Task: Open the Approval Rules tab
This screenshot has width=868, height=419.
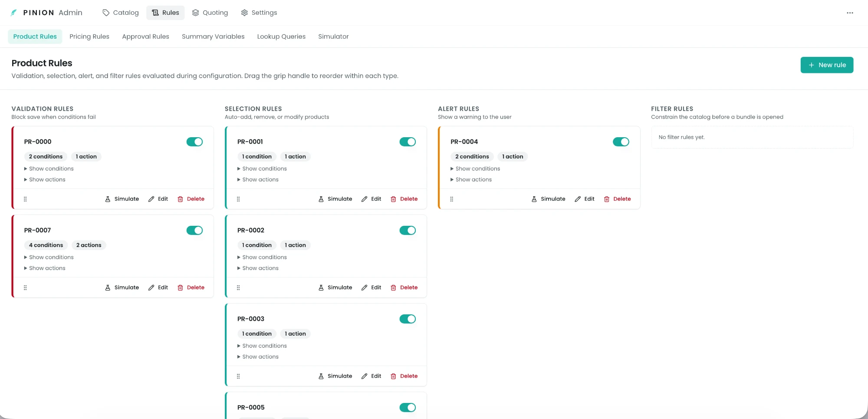Action: point(145,36)
